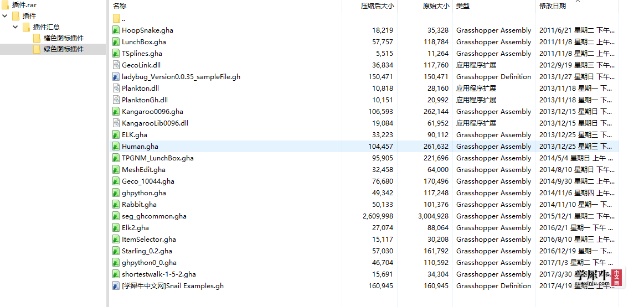This screenshot has height=307, width=644.
Task: Click the LunchBox.gha file icon
Action: click(116, 41)
